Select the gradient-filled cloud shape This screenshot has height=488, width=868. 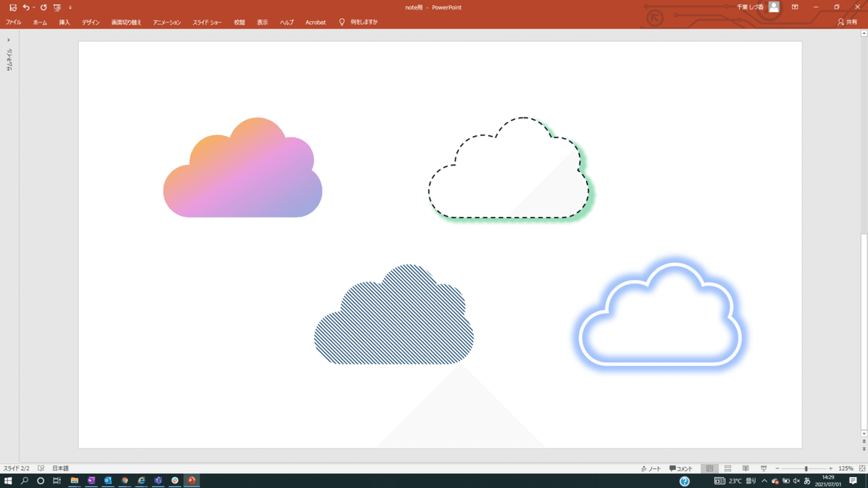click(243, 167)
